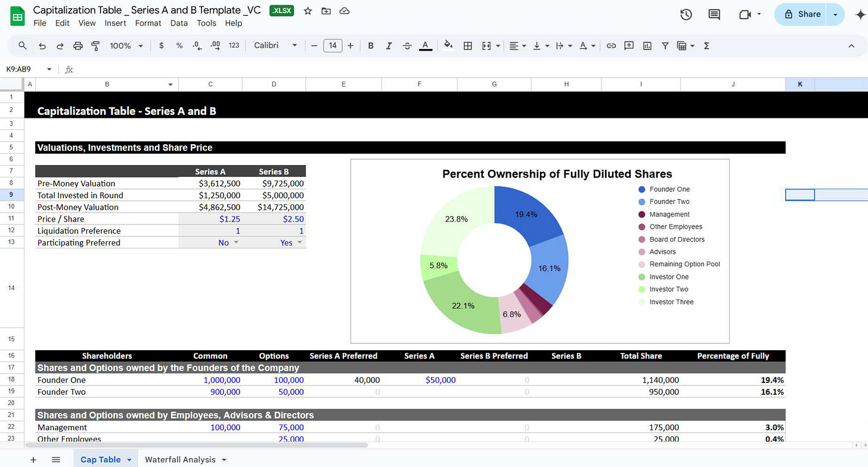The image size is (868, 467).
Task: Click the borders icon in the toolbar
Action: pyautogui.click(x=467, y=45)
